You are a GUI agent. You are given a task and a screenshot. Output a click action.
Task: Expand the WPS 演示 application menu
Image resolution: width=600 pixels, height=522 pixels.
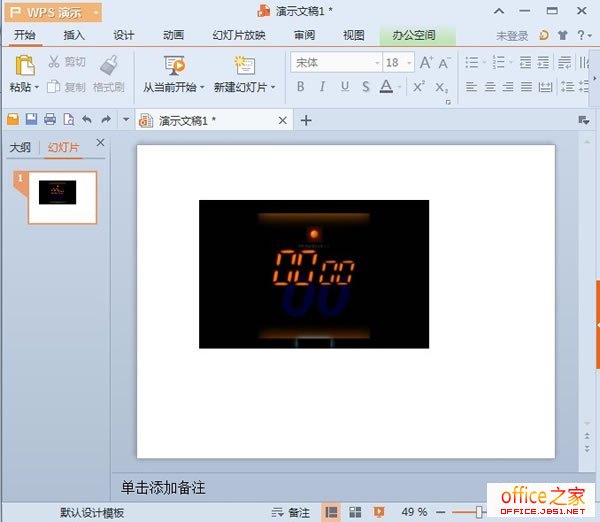(52, 12)
